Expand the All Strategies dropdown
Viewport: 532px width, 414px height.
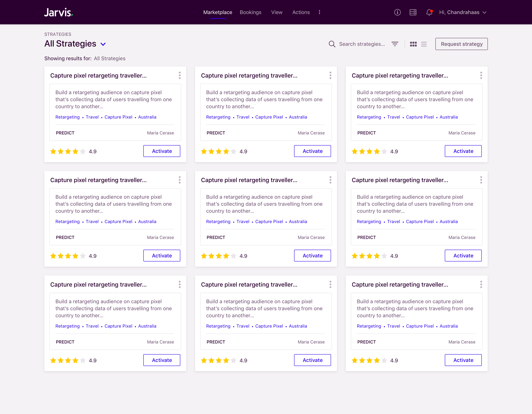pyautogui.click(x=103, y=44)
